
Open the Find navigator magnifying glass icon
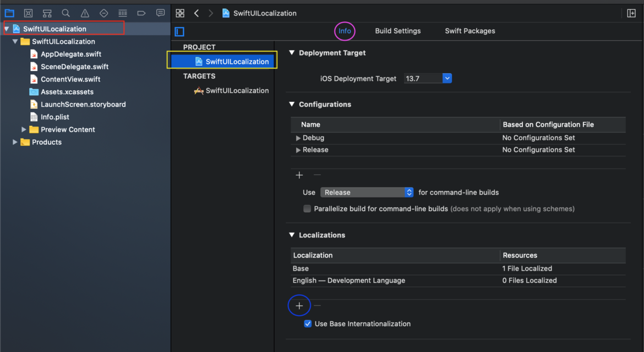pyautogui.click(x=66, y=13)
